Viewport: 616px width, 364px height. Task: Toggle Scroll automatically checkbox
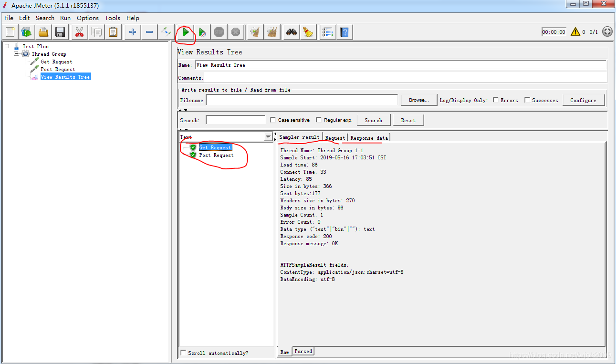184,353
